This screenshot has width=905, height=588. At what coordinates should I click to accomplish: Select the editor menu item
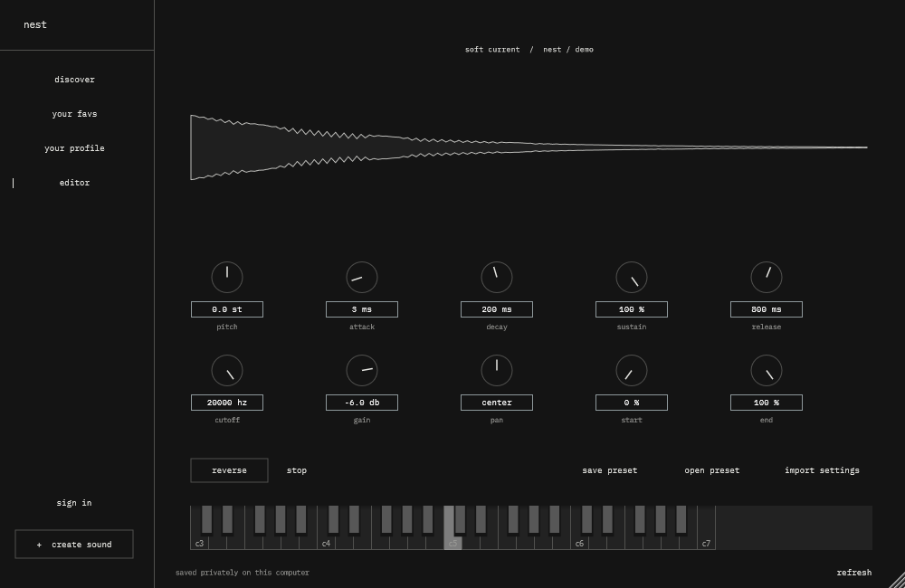click(x=74, y=183)
